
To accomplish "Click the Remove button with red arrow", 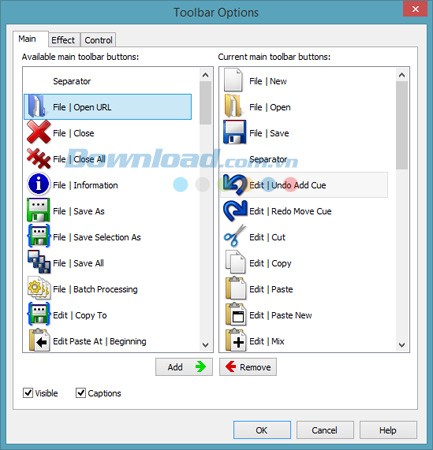I will [248, 367].
